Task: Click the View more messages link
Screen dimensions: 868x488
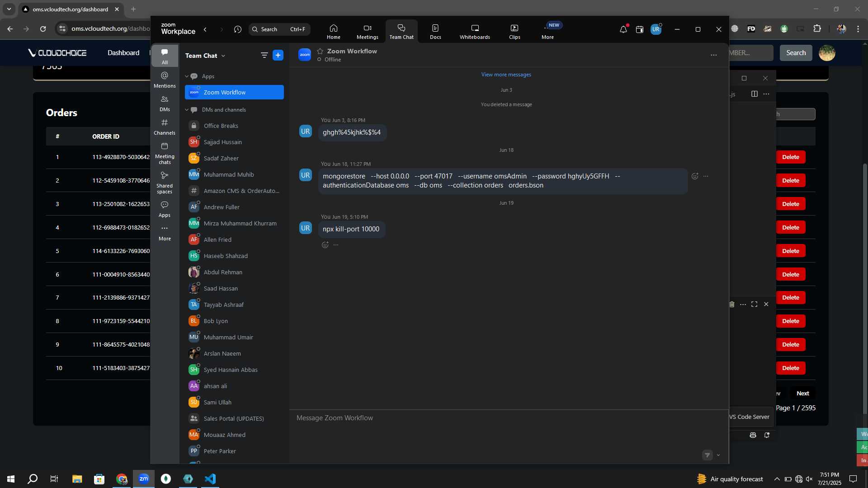Action: point(506,75)
